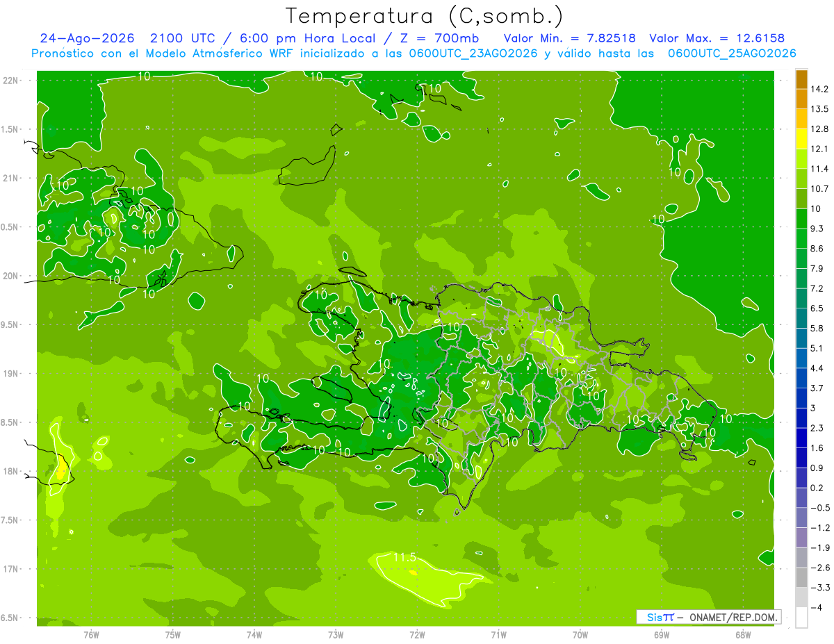Click the "72W" longitude axis label
834x644 pixels.
tap(417, 636)
